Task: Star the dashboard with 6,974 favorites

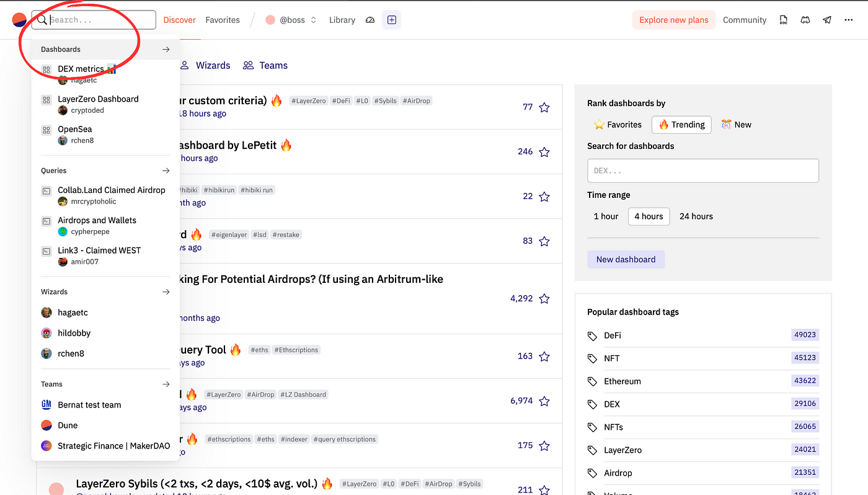Action: (544, 401)
